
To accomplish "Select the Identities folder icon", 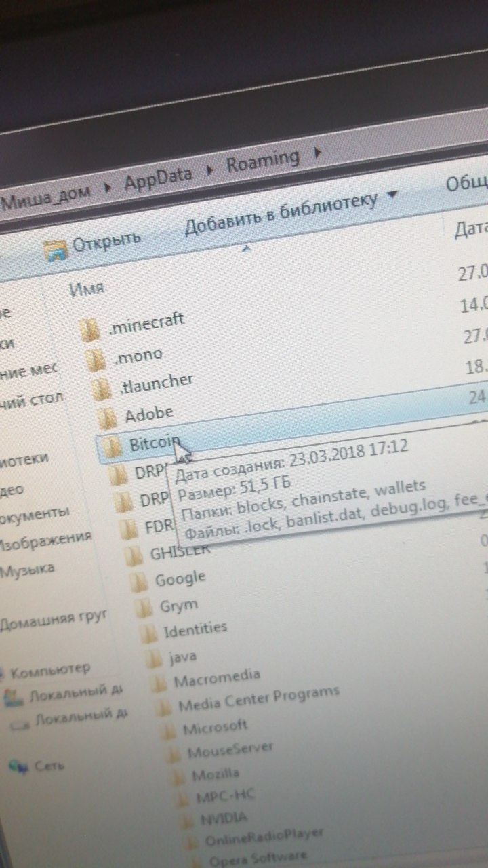I will [148, 633].
